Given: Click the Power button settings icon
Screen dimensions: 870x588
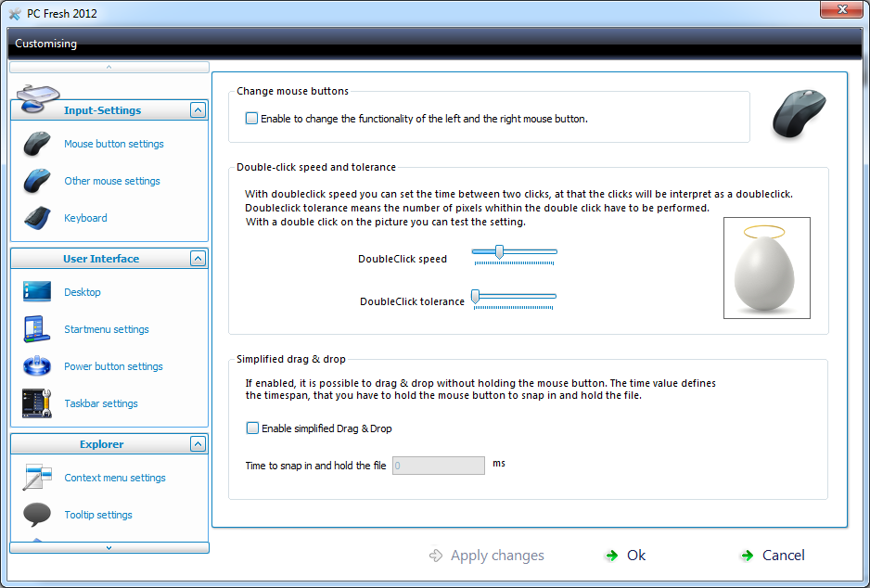Looking at the screenshot, I should click(37, 366).
